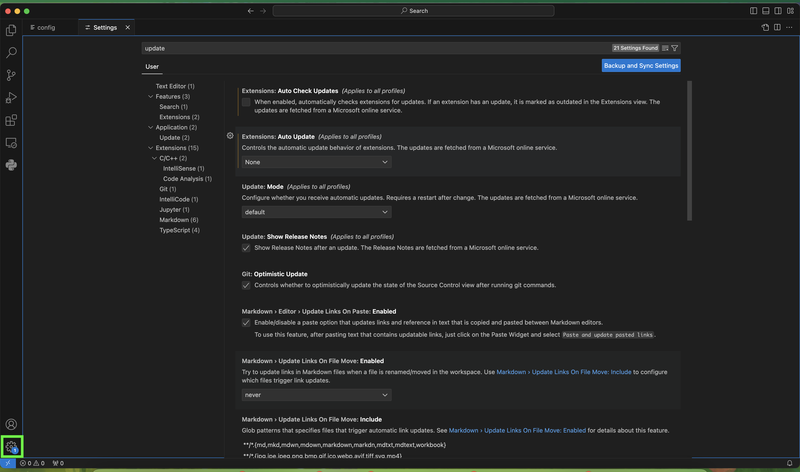Click the title bar Search command center
This screenshot has width=800, height=472.
click(x=413, y=11)
